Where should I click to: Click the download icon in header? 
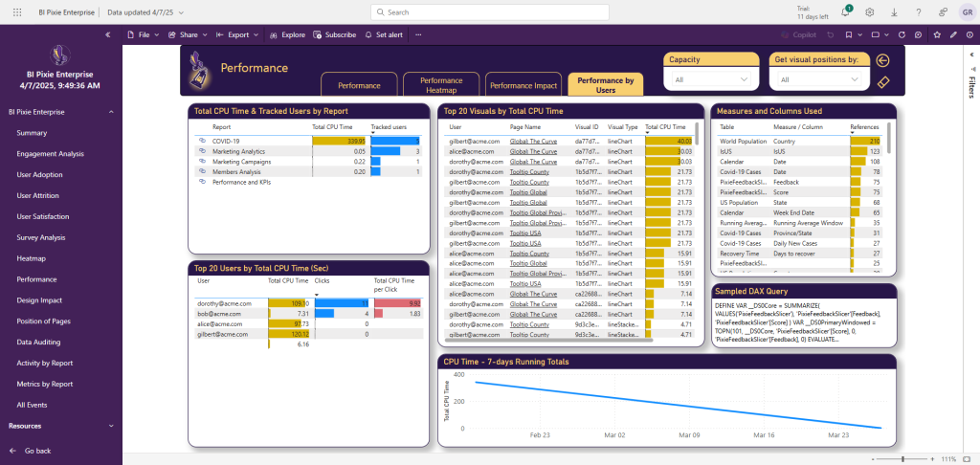tap(893, 12)
